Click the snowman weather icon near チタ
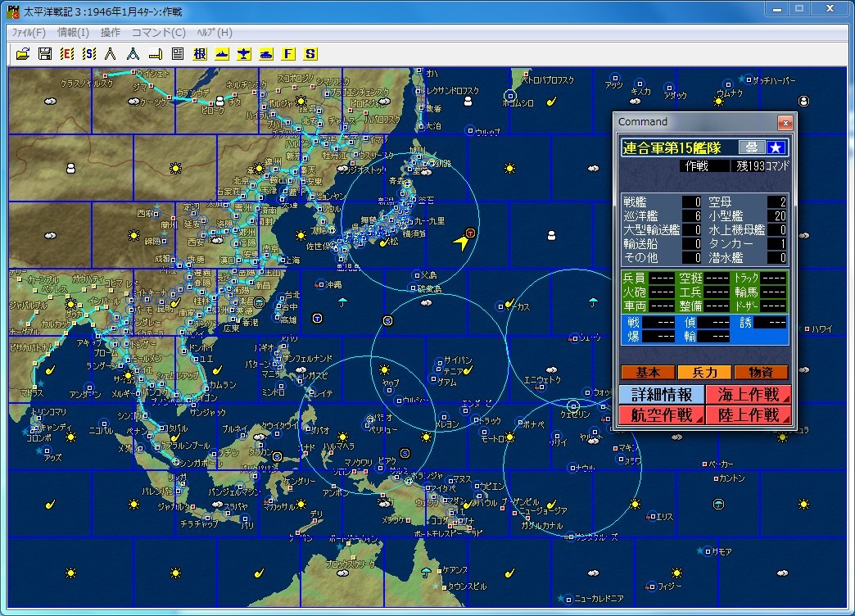Image resolution: width=855 pixels, height=616 pixels. 219,101
